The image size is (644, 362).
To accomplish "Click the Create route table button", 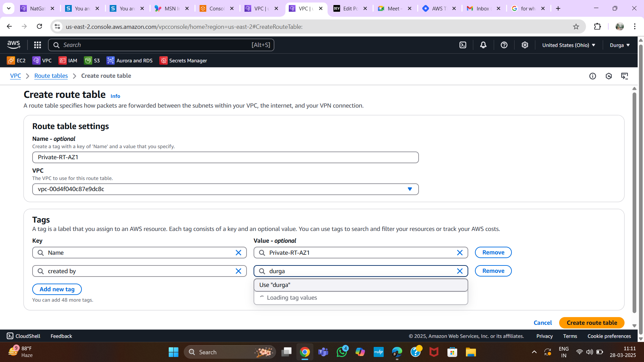I will click(592, 322).
